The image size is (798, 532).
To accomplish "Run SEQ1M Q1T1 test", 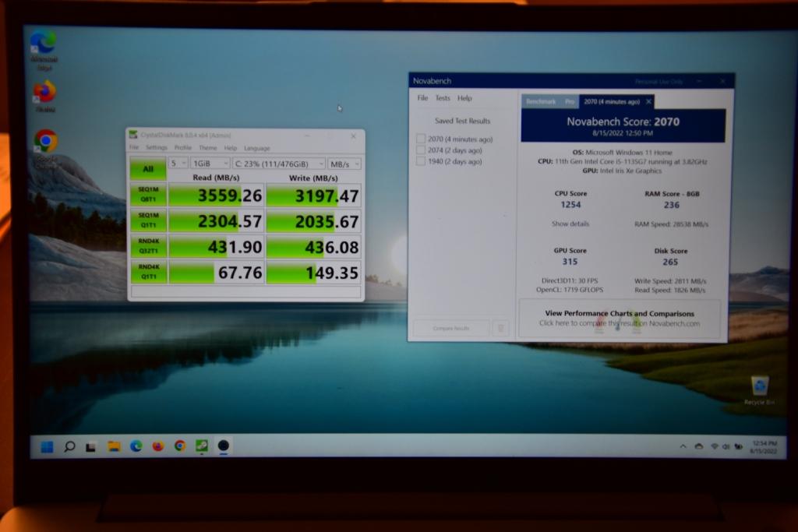I will pyautogui.click(x=148, y=220).
